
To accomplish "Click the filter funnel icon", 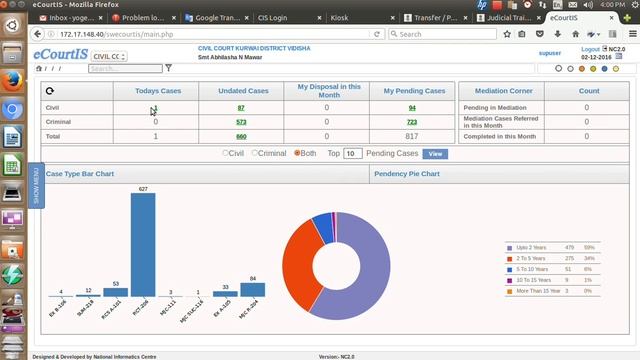I will click(x=169, y=68).
